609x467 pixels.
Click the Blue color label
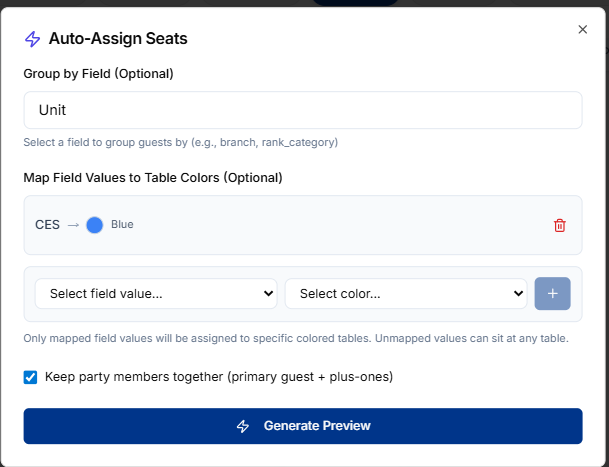(x=122, y=225)
